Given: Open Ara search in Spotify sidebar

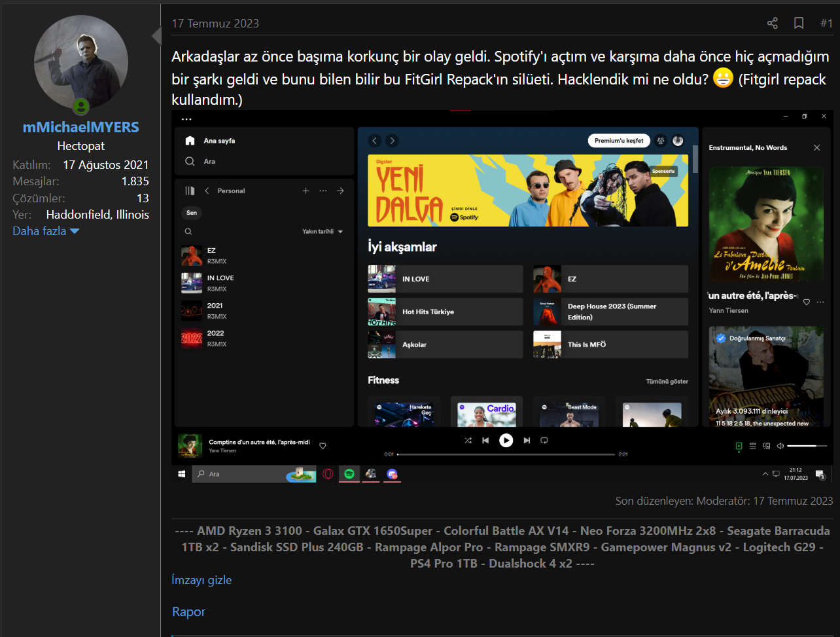Looking at the screenshot, I should (x=200, y=161).
